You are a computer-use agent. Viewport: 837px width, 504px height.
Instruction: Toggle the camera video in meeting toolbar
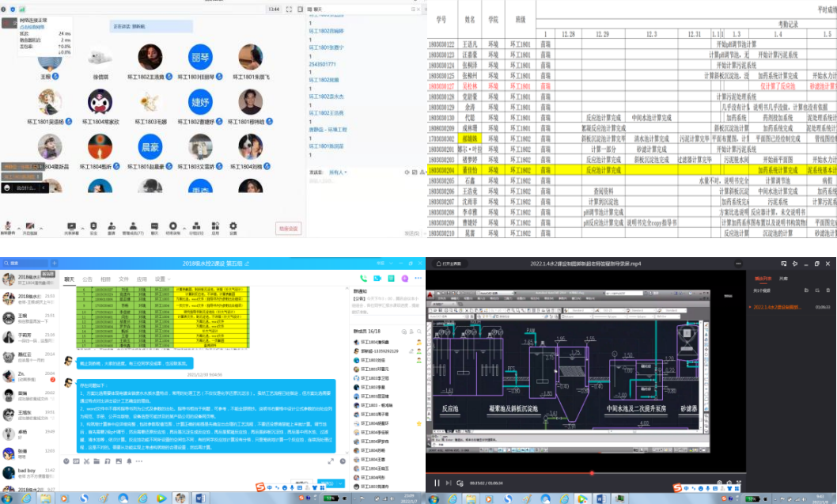click(29, 226)
